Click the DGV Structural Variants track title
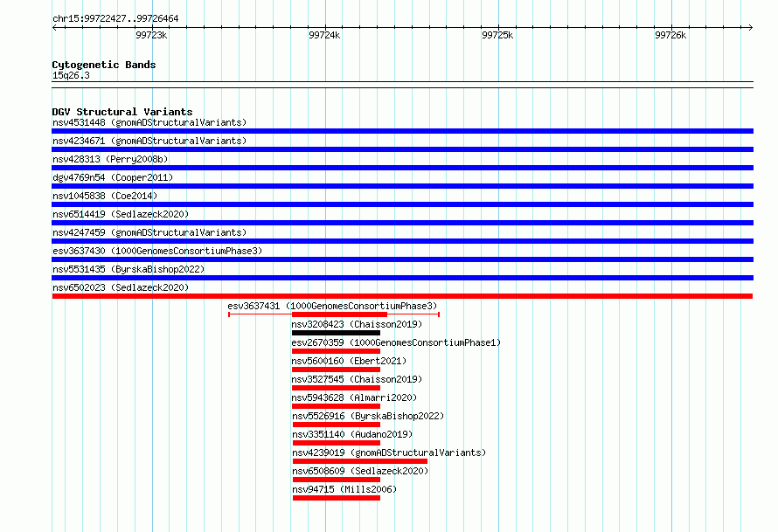778x532 pixels. [x=122, y=112]
